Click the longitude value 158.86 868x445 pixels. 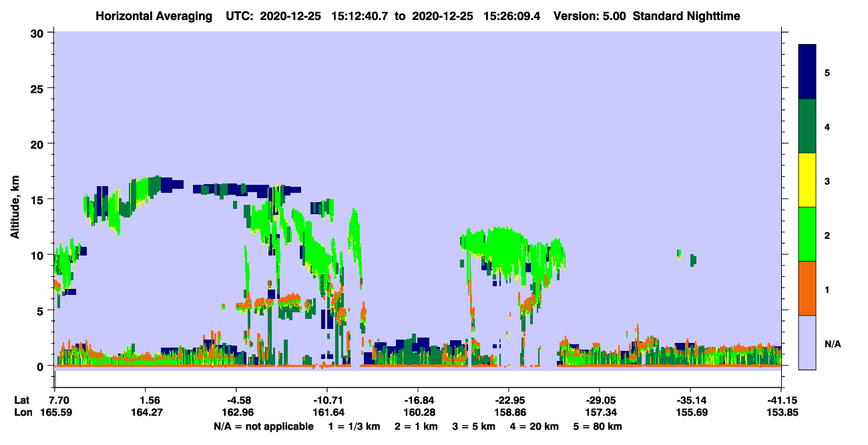point(510,412)
